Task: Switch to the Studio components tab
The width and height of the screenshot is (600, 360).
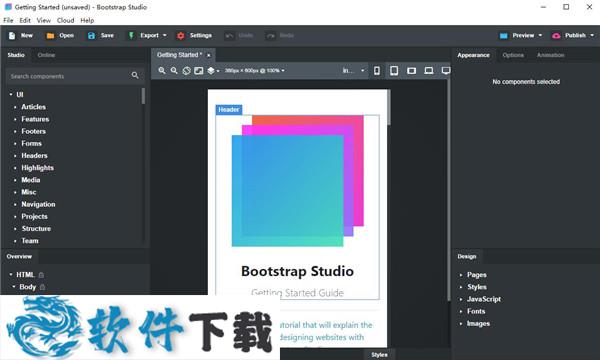Action: point(16,55)
